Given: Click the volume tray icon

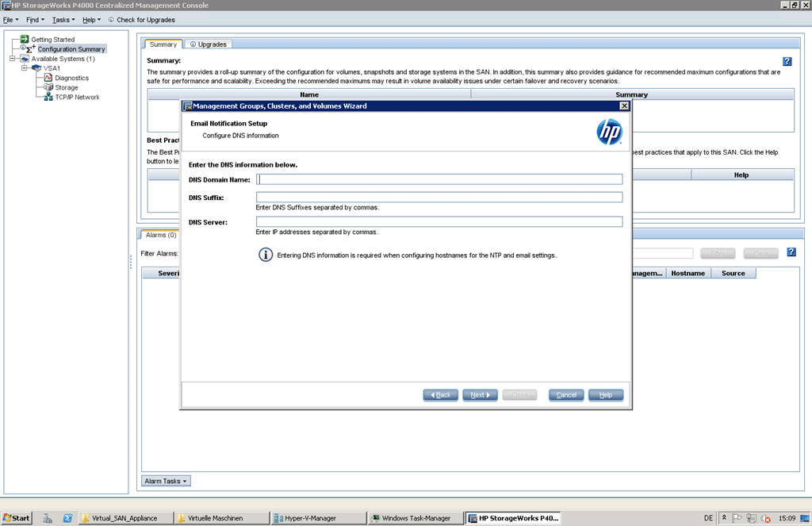Looking at the screenshot, I should [x=766, y=518].
